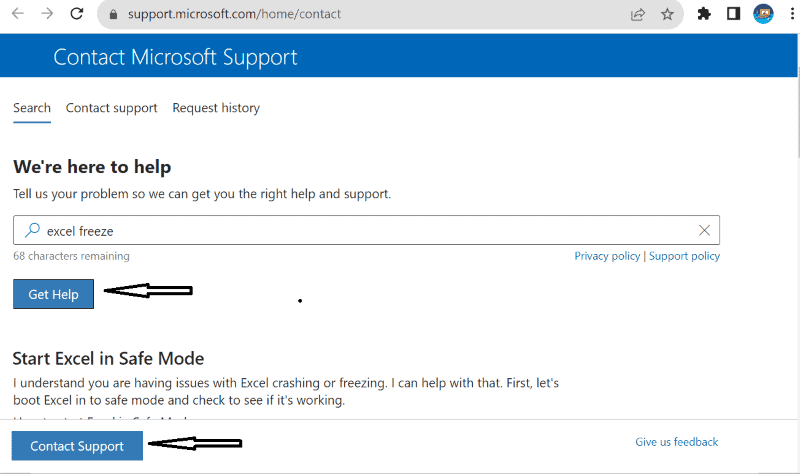Click the Contact Support button
Image resolution: width=800 pixels, height=474 pixels.
click(x=77, y=446)
